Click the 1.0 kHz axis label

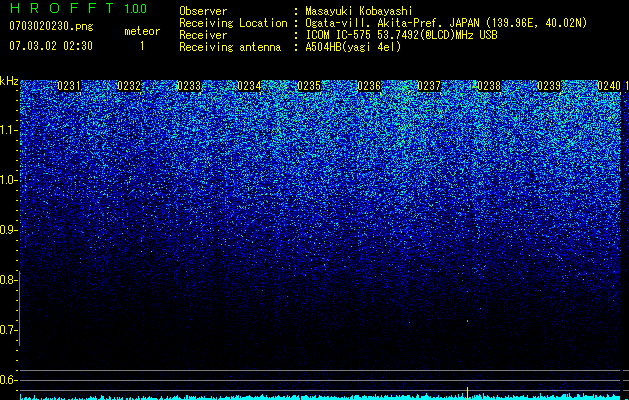[x=8, y=180]
